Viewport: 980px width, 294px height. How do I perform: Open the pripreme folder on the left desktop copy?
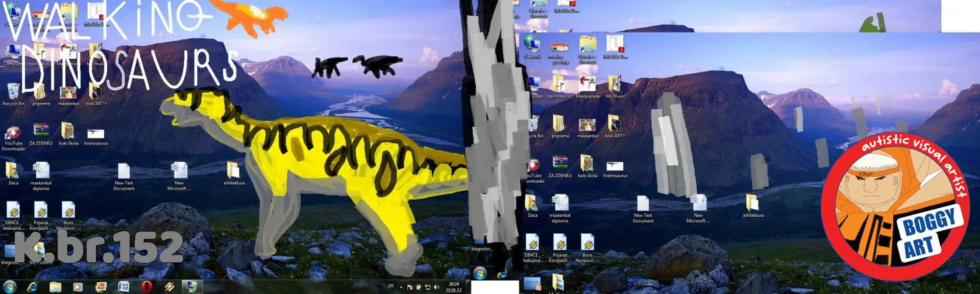click(x=41, y=94)
